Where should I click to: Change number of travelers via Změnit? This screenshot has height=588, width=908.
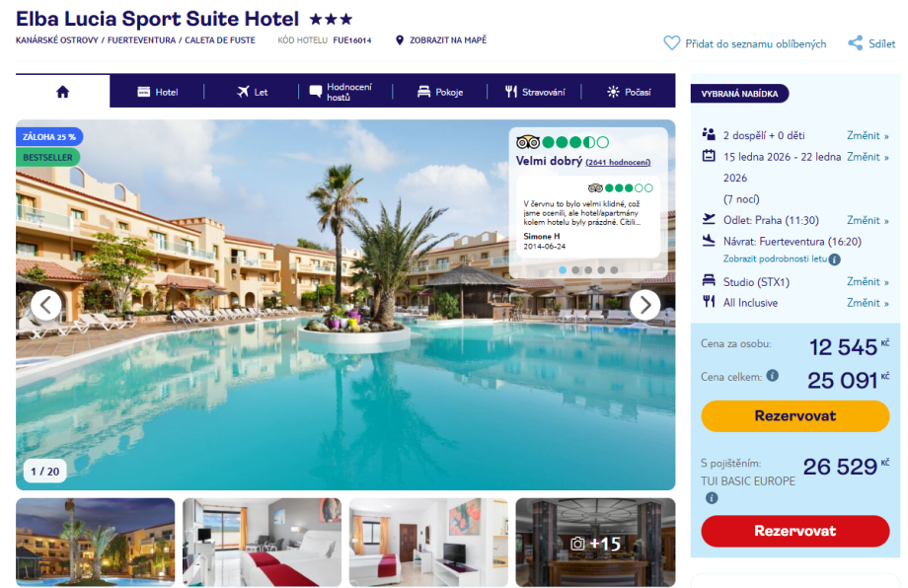click(x=868, y=135)
